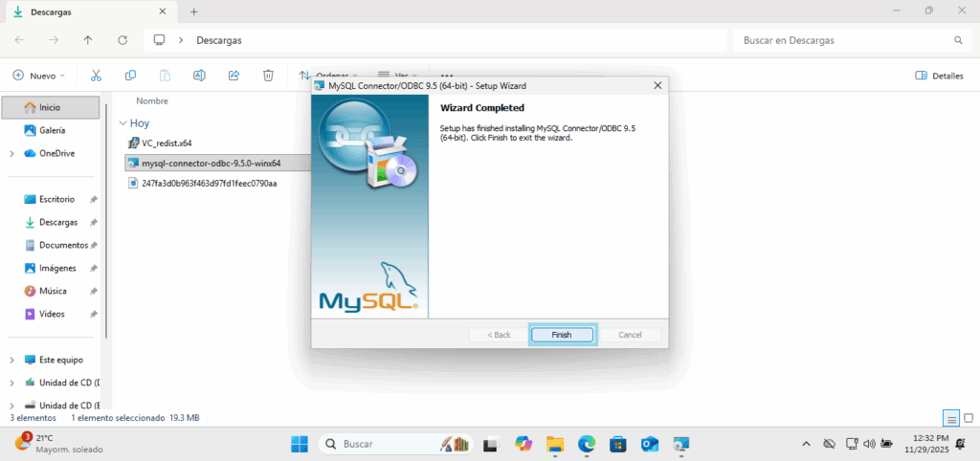This screenshot has width=980, height=461.
Task: Select the Descargas tab in Explorer
Action: pyautogui.click(x=89, y=11)
